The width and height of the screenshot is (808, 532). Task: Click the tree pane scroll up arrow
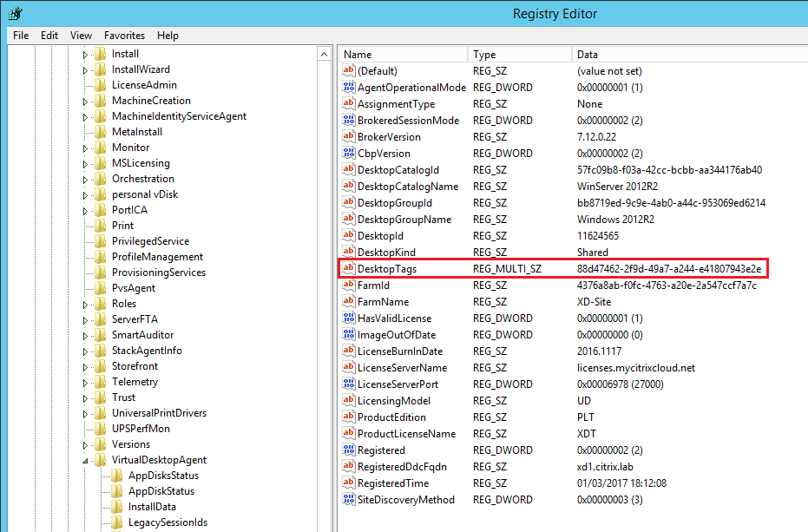coord(324,54)
